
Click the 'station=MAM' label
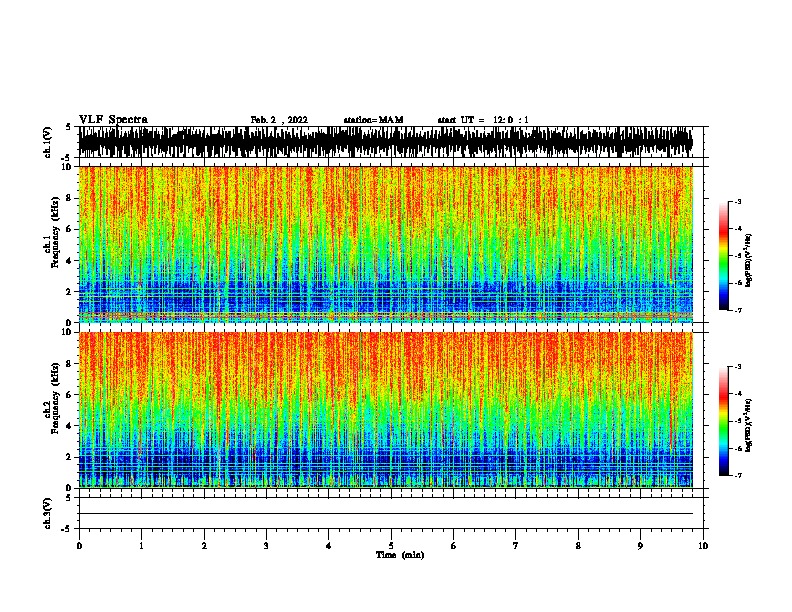pyautogui.click(x=373, y=120)
